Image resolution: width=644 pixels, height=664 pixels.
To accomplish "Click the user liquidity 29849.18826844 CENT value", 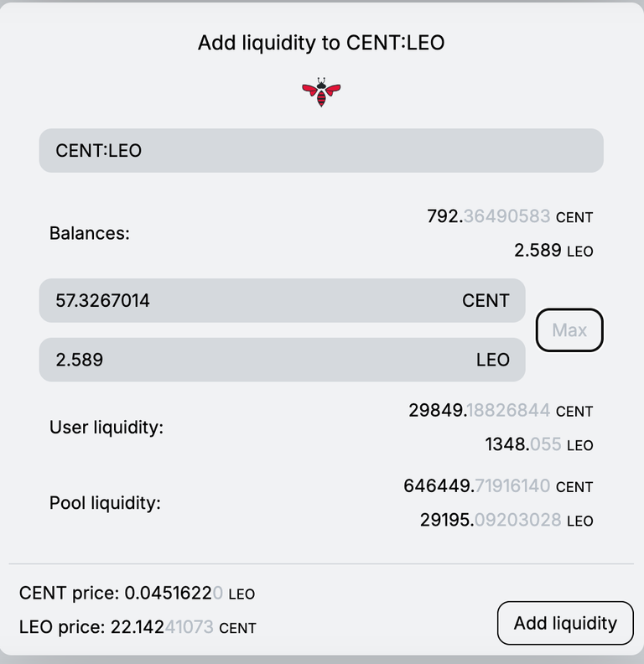I will point(501,410).
